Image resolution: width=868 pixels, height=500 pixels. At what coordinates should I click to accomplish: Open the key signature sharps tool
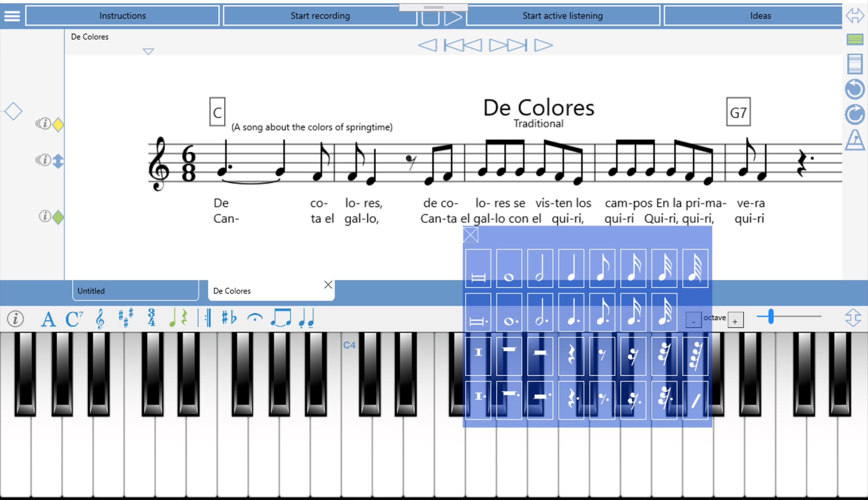point(126,318)
